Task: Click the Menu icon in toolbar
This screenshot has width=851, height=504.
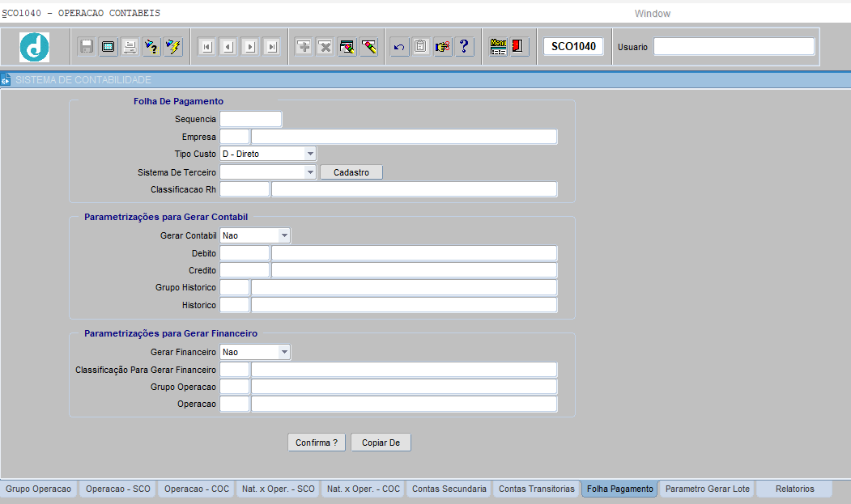Action: [498, 47]
